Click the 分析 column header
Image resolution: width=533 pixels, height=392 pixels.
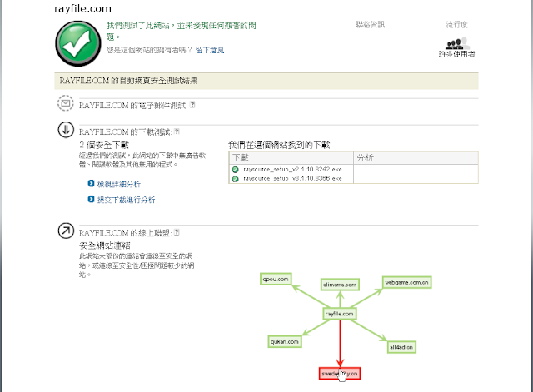pos(416,158)
